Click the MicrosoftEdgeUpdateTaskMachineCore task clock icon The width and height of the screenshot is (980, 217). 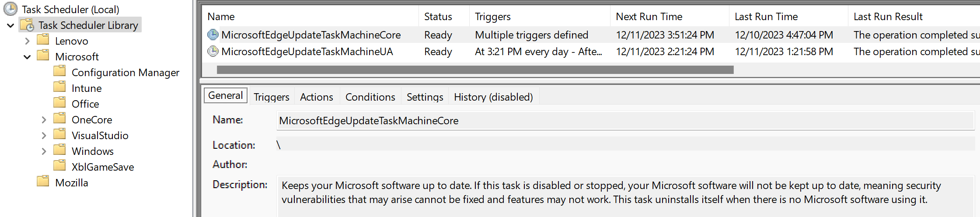tap(213, 35)
